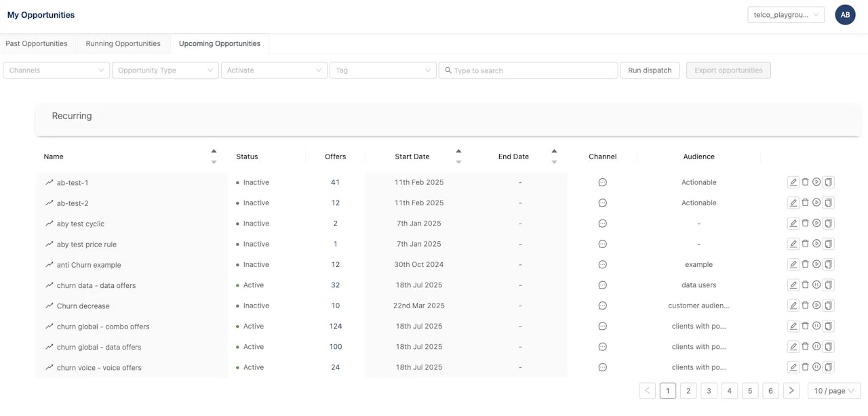Switch to Past Opportunities tab
The height and width of the screenshot is (416, 868).
coord(37,43)
